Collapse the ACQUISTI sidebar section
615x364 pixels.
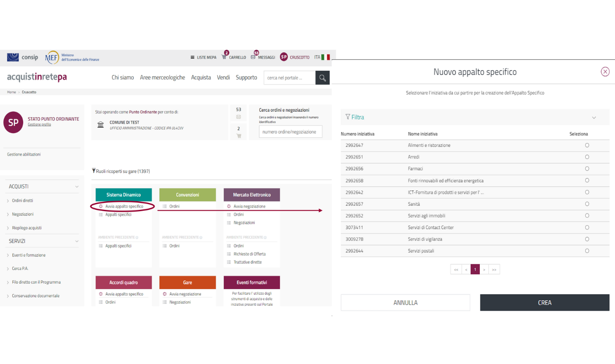(77, 187)
